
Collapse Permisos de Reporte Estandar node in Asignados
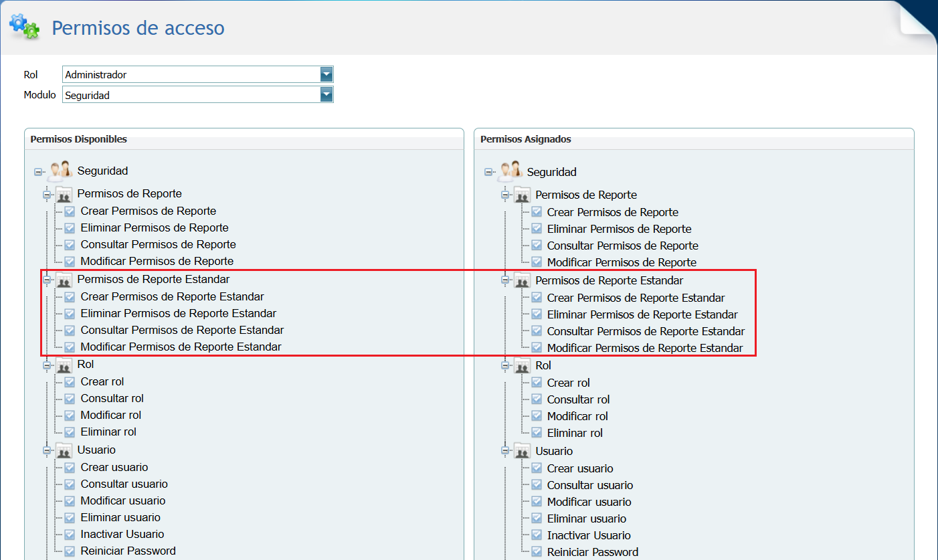click(x=505, y=281)
